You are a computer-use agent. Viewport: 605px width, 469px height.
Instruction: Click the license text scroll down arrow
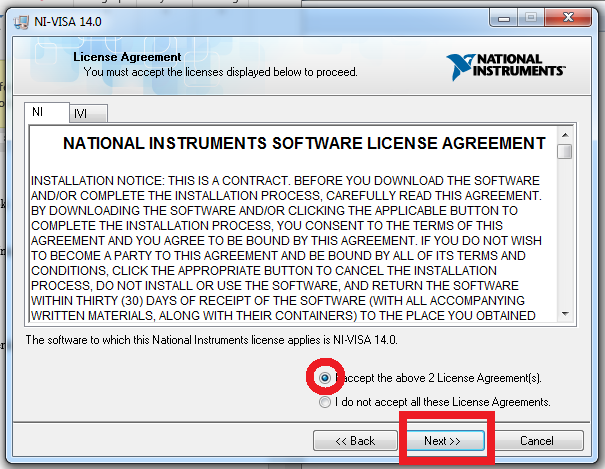(565, 314)
